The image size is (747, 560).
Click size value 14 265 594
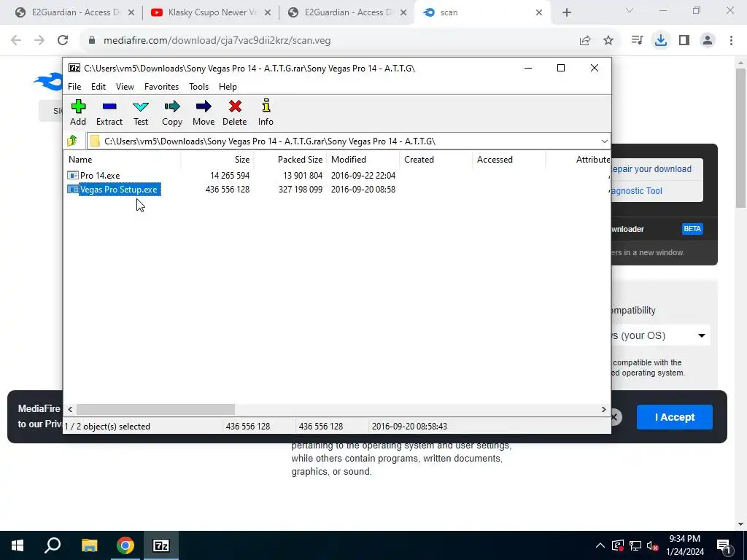click(230, 176)
